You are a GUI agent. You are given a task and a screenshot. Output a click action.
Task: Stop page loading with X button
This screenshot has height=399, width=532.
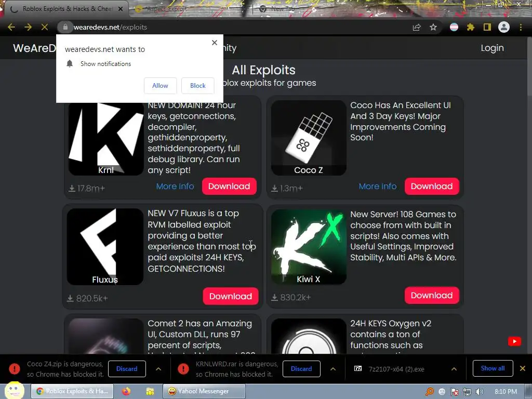tap(45, 27)
